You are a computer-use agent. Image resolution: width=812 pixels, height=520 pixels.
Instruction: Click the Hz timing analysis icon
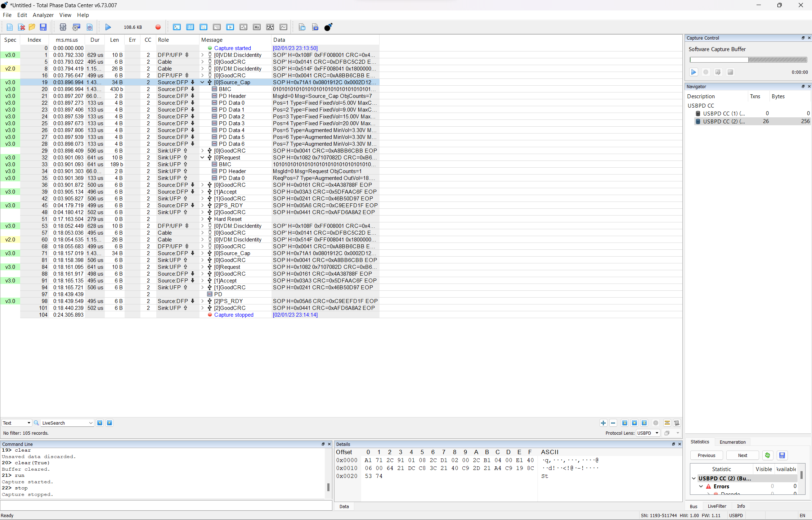pyautogui.click(x=256, y=27)
